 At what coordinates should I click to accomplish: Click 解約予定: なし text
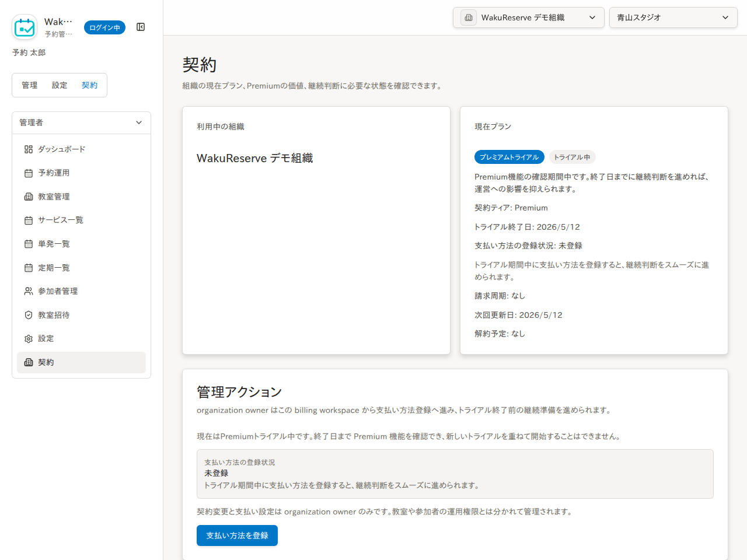(x=500, y=334)
